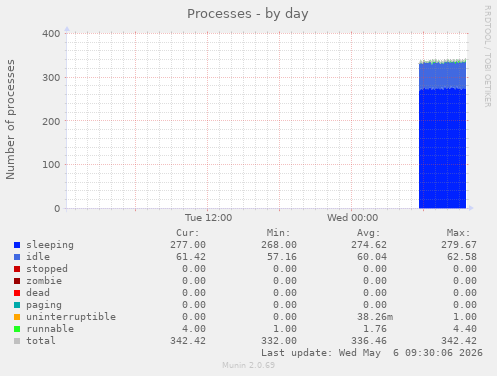Click the sleeping current value 277.00
The width and height of the screenshot is (497, 376).
point(188,245)
